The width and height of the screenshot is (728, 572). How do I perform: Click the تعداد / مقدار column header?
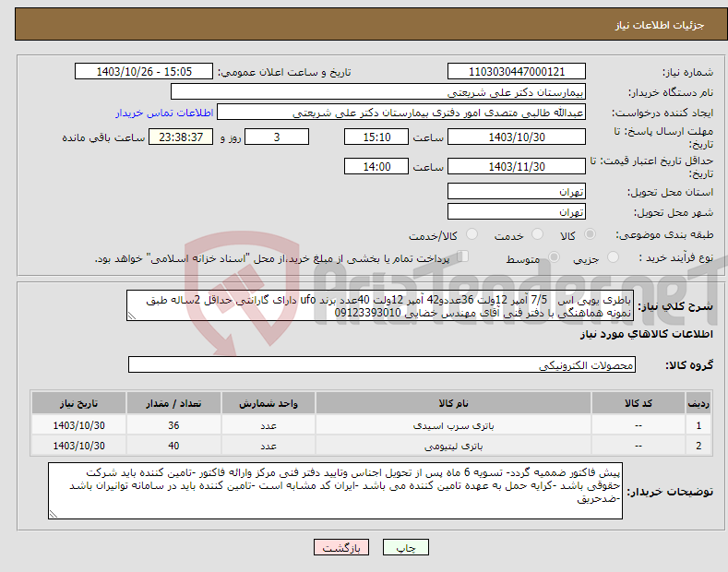click(173, 403)
